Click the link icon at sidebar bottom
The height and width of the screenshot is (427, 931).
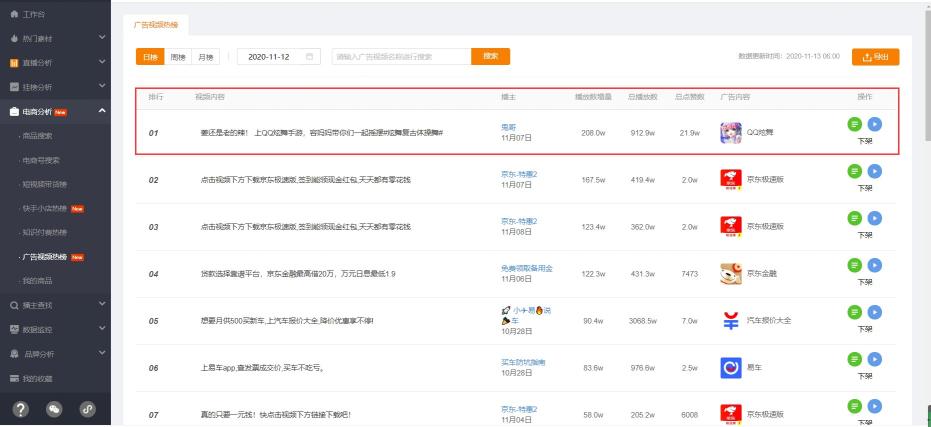[x=87, y=409]
